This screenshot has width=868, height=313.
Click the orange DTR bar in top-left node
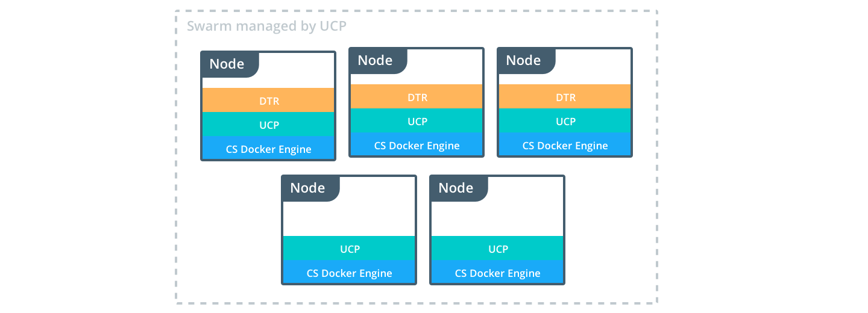coord(268,101)
